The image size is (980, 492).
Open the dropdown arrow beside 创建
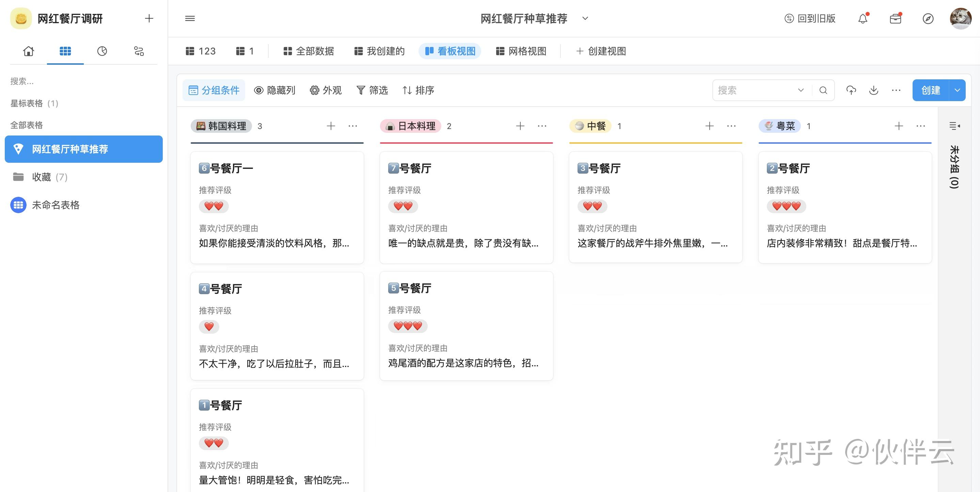(x=958, y=90)
